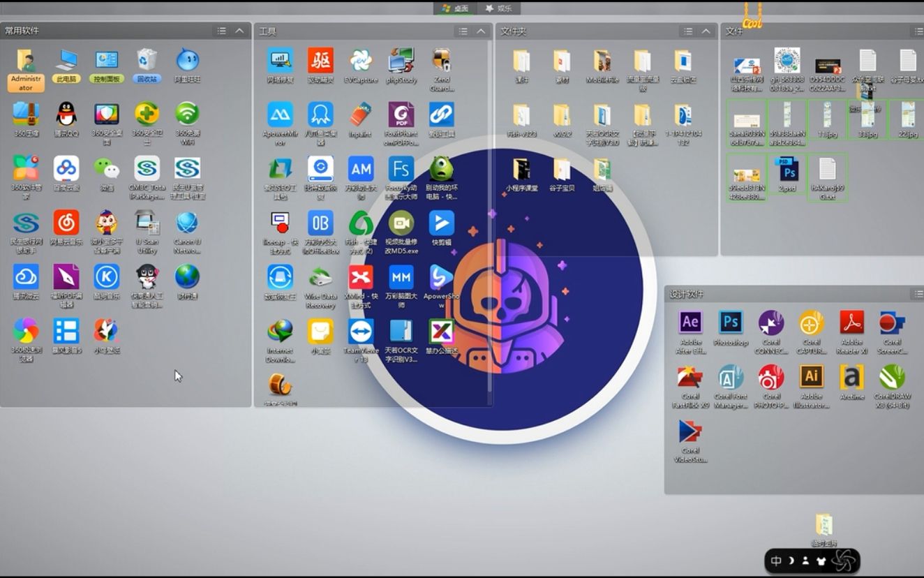The width and height of the screenshot is (924, 578).
Task: Launch the EVCapture icon
Action: pyautogui.click(x=361, y=61)
